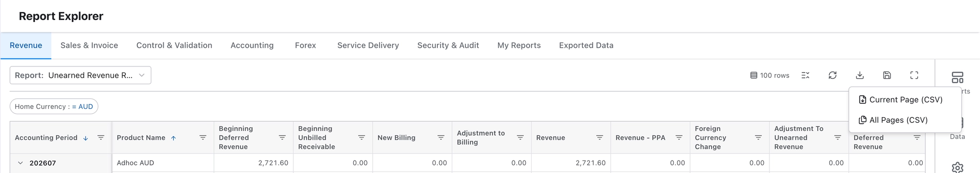The height and width of the screenshot is (173, 980).
Task: Open the filter menu for New Billing column
Action: (x=441, y=138)
